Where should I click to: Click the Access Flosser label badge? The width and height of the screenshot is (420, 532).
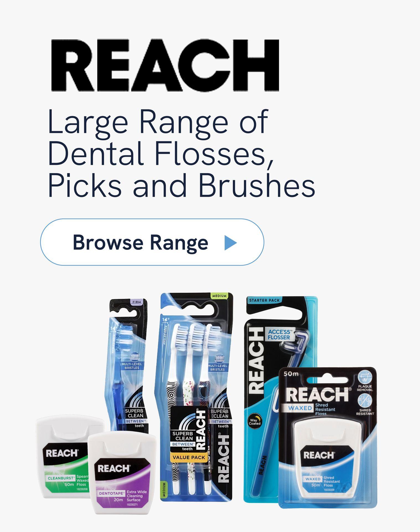pos(279,335)
